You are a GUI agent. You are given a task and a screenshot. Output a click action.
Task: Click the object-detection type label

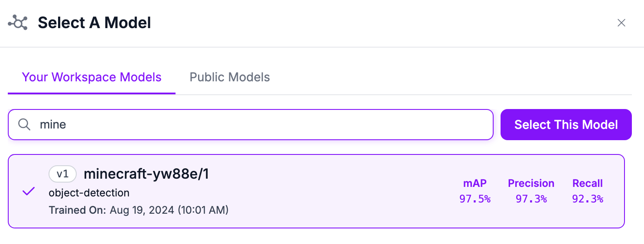89,193
